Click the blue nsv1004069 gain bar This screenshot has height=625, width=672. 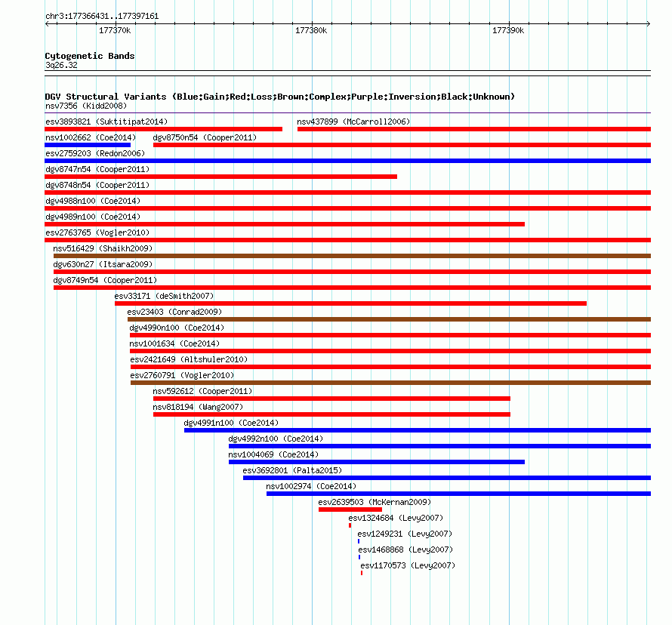click(377, 462)
